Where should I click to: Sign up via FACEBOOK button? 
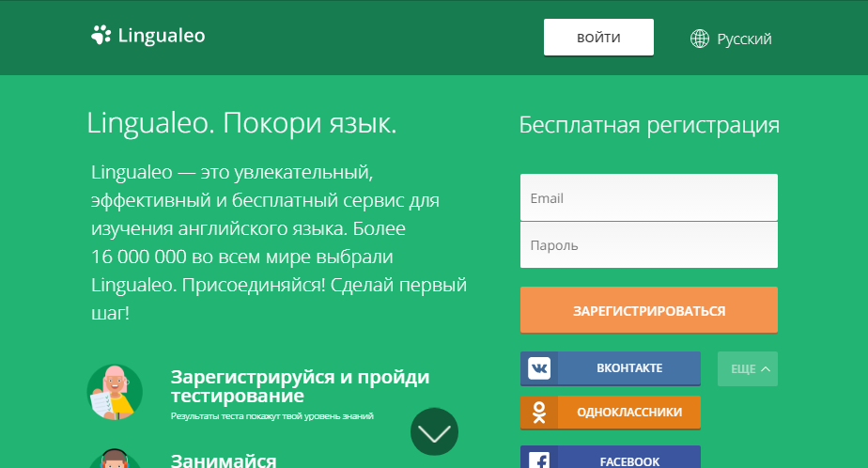pos(611,457)
